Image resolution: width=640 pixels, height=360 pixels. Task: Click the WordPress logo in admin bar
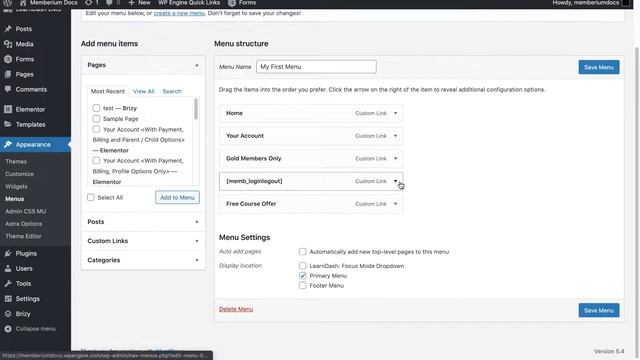(7, 3)
